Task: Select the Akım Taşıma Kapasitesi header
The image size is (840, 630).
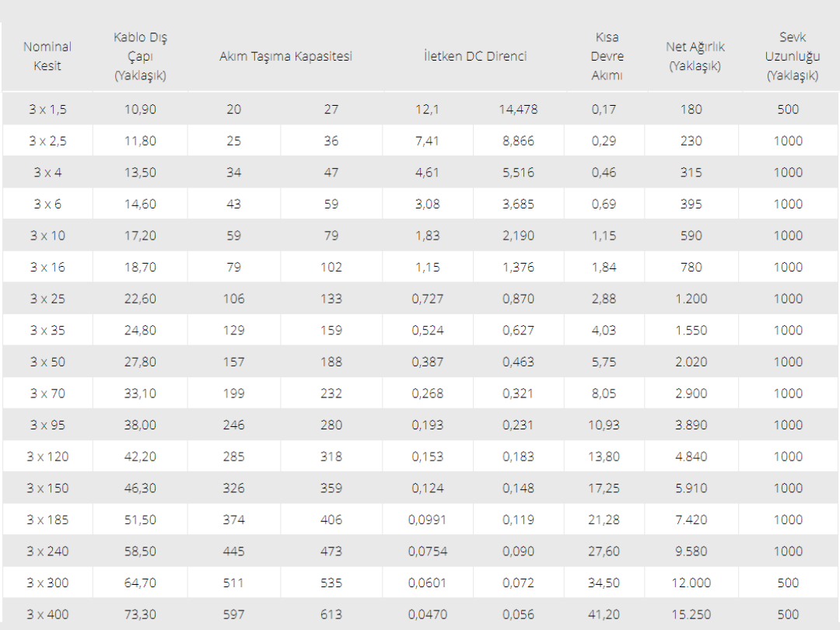Action: (285, 56)
